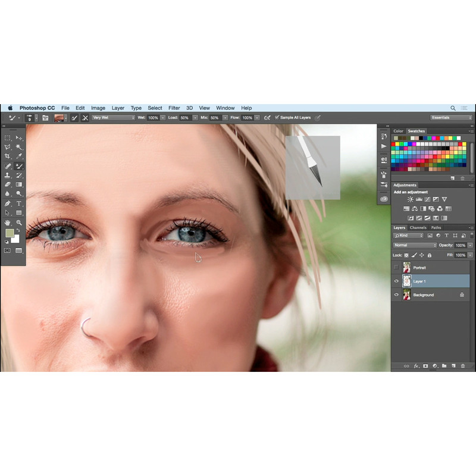Select the Layer 1 thumbnail
Image resolution: width=476 pixels, height=476 pixels.
(407, 281)
